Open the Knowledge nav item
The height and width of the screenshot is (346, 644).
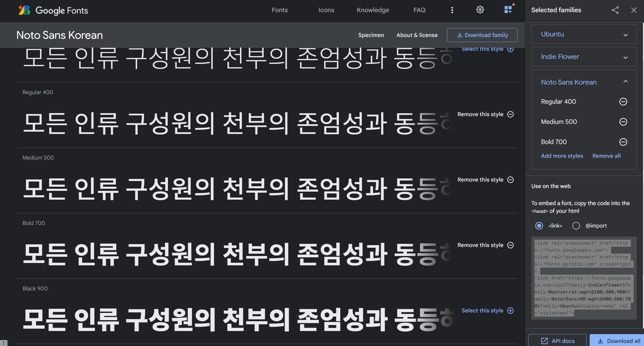(x=373, y=10)
